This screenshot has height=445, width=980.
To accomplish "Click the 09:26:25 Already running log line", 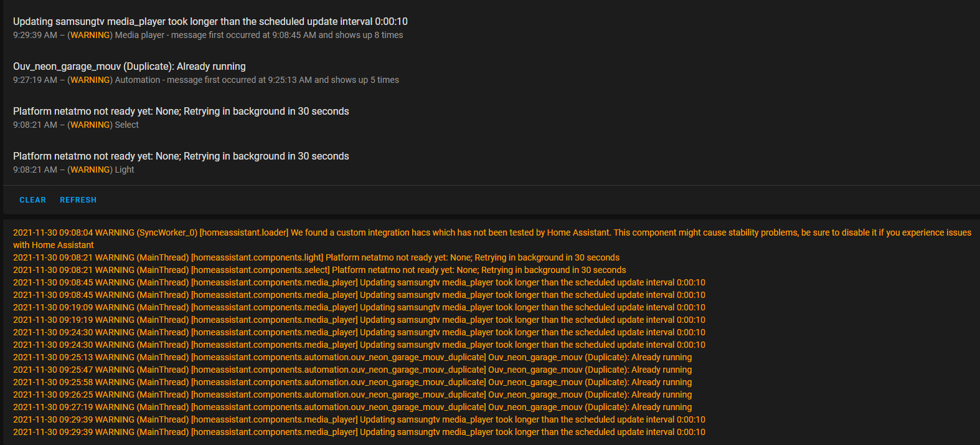I will (352, 395).
